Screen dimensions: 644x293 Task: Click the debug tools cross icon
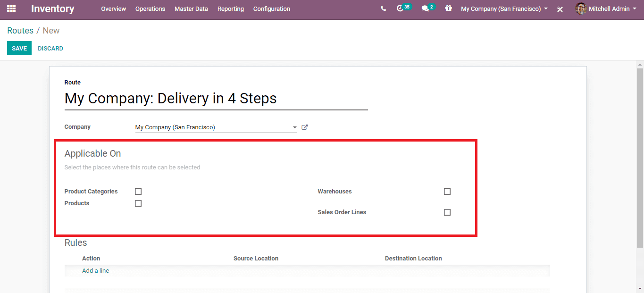pyautogui.click(x=560, y=9)
